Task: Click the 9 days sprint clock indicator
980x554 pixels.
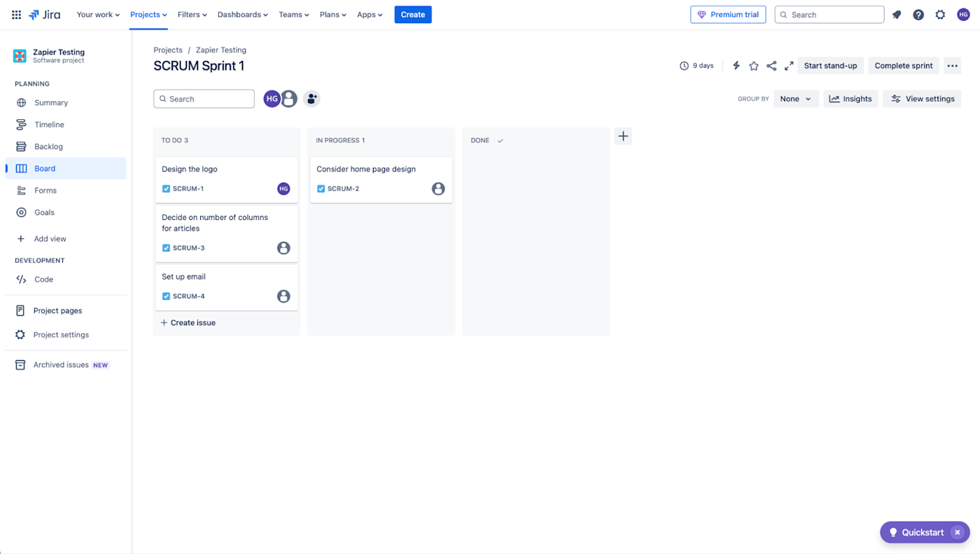Action: 696,66
